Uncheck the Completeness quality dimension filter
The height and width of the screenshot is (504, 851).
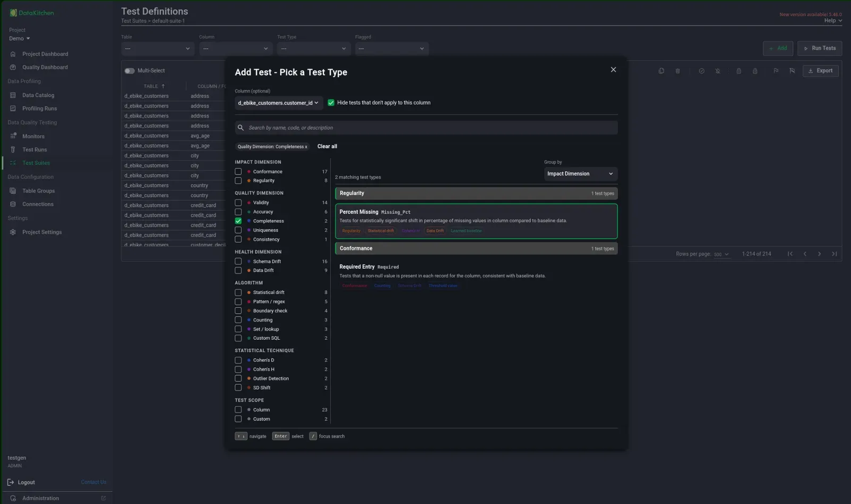(238, 221)
